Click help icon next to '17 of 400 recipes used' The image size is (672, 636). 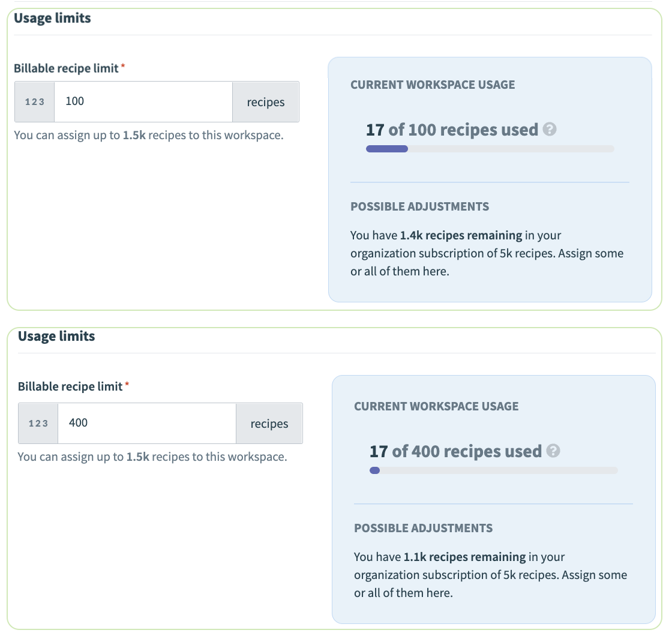[553, 451]
